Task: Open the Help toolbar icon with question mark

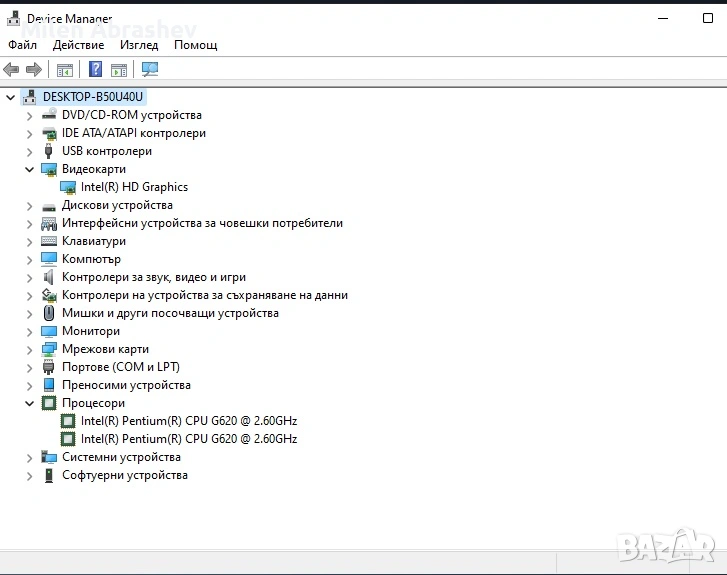Action: tap(95, 69)
